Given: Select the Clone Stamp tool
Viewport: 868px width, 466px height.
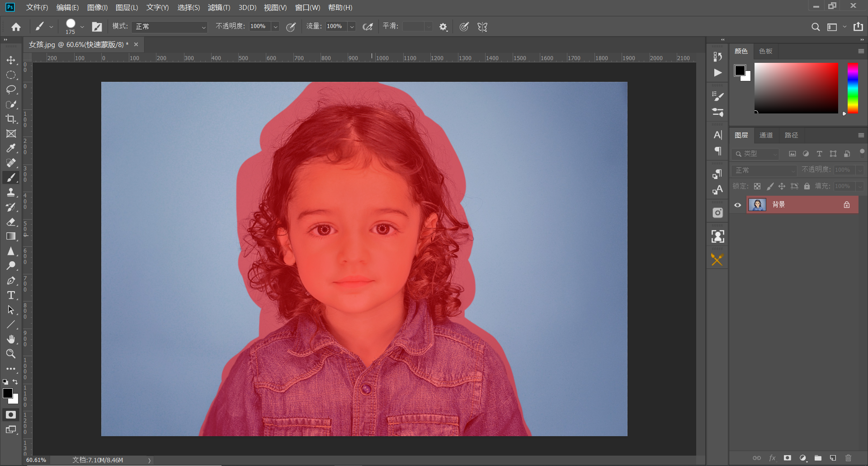Looking at the screenshot, I should pyautogui.click(x=11, y=193).
